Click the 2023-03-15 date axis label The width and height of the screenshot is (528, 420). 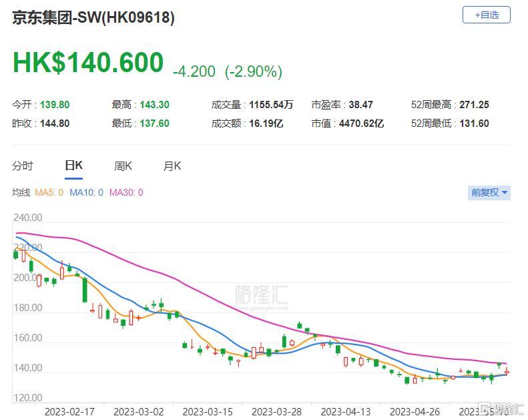pos(208,412)
